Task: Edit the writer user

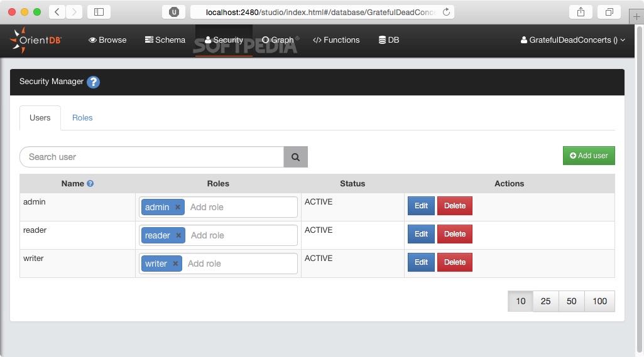Action: 421,262
